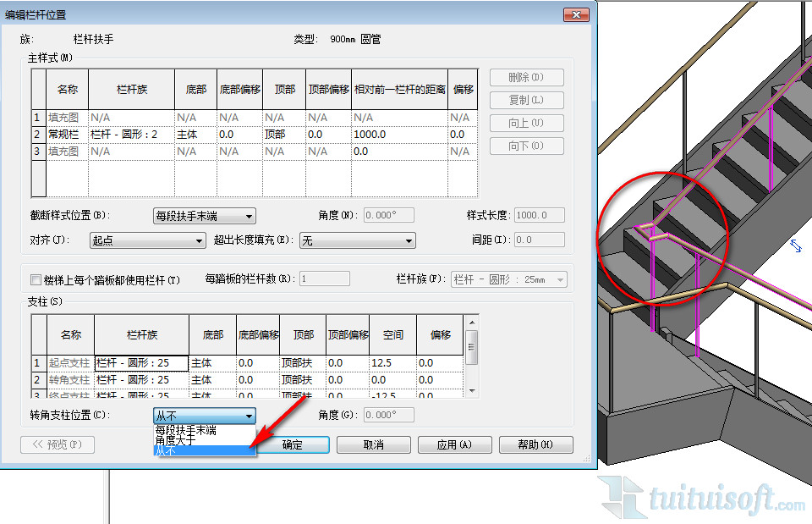Click 栏杆 - 圆形 : 25 cell of 起点支柱
The width and height of the screenshot is (812, 524).
141,363
